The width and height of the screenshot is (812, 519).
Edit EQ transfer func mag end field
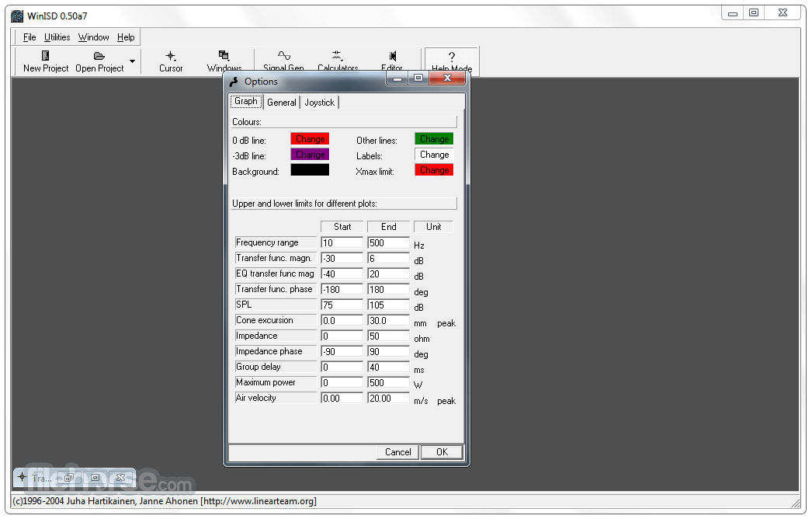point(388,273)
